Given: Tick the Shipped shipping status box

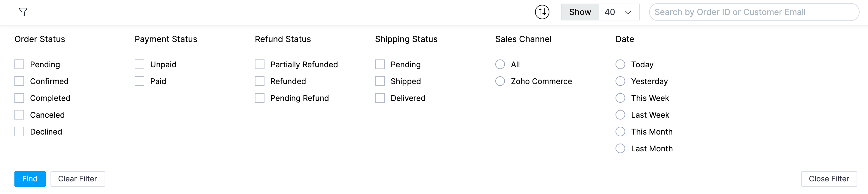Looking at the screenshot, I should pos(380,81).
